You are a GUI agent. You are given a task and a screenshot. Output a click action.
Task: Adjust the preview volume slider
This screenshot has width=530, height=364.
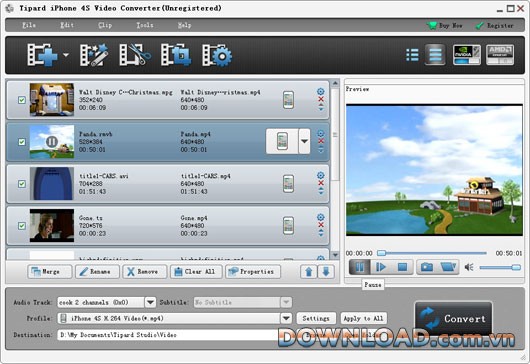[x=500, y=268]
